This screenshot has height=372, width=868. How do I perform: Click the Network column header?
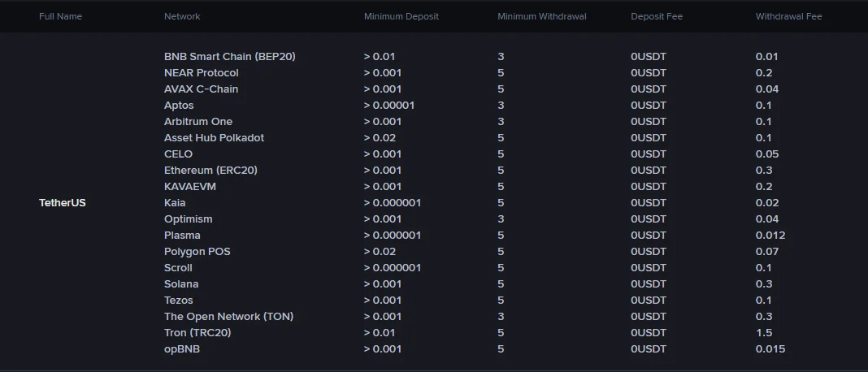tap(182, 16)
